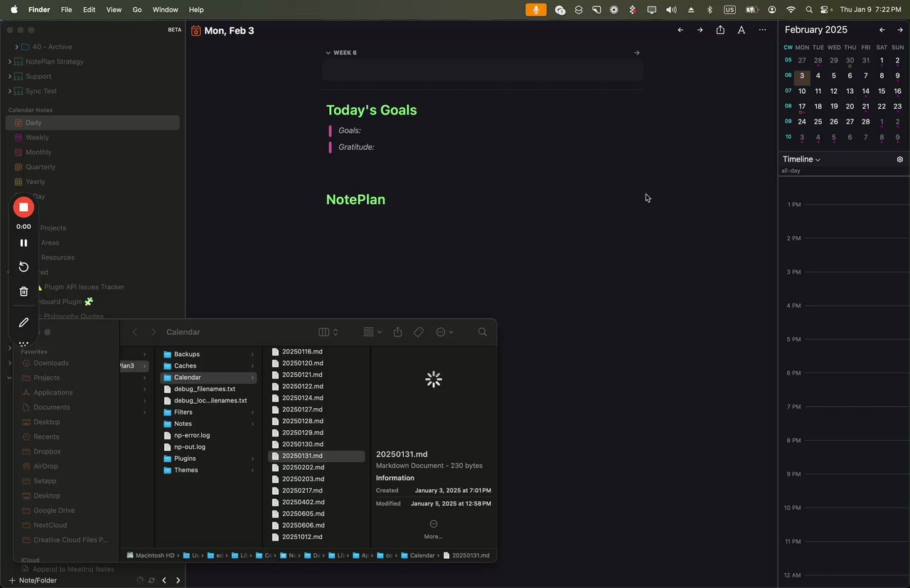Go back in the Finder window toolbar
Screen dimensions: 910x588
(135, 332)
